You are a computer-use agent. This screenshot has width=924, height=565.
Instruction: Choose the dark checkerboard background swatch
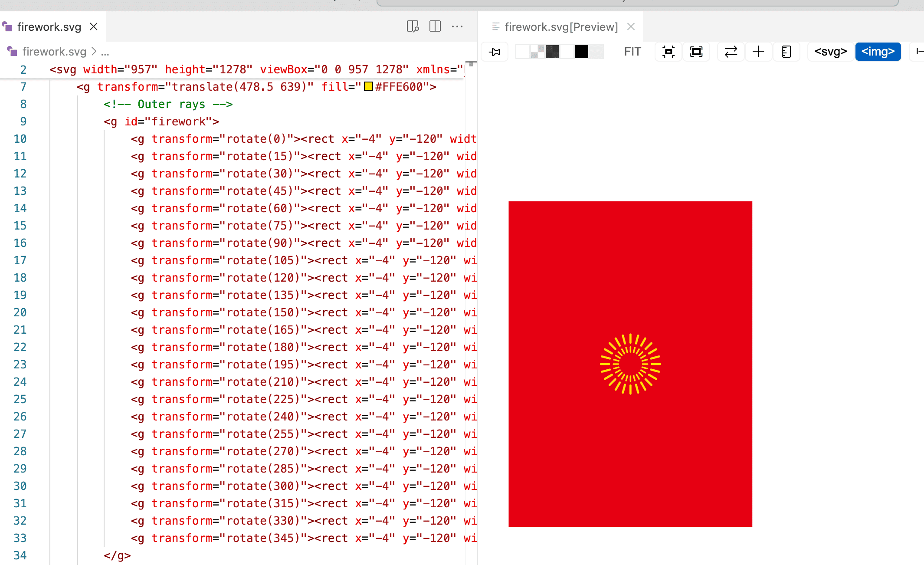coord(552,52)
